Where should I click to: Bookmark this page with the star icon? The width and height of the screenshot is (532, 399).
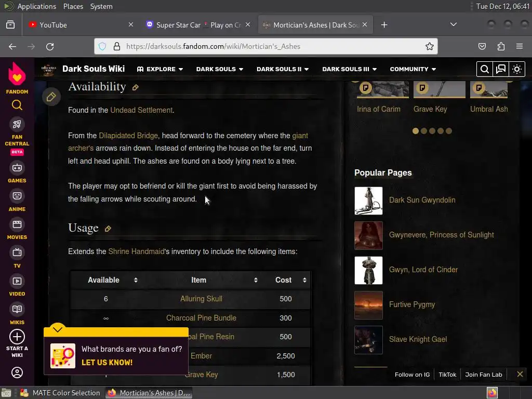430,46
